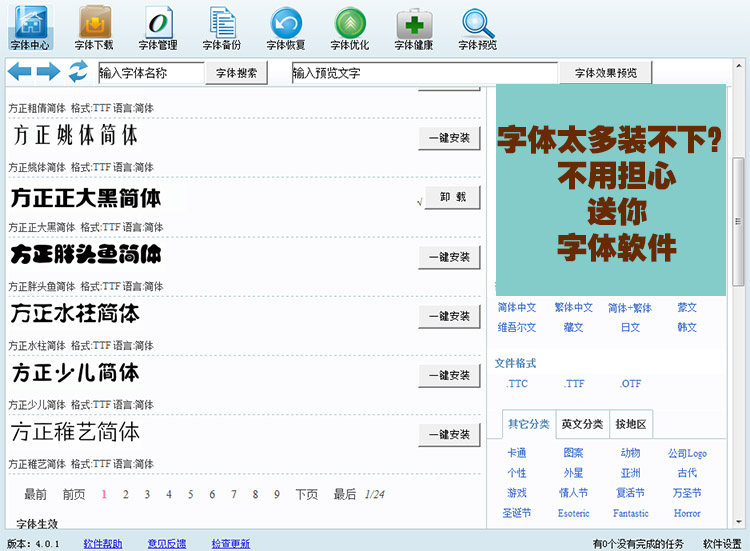Go to page 2 of fonts
Viewport: 750px width, 551px height.
point(125,494)
